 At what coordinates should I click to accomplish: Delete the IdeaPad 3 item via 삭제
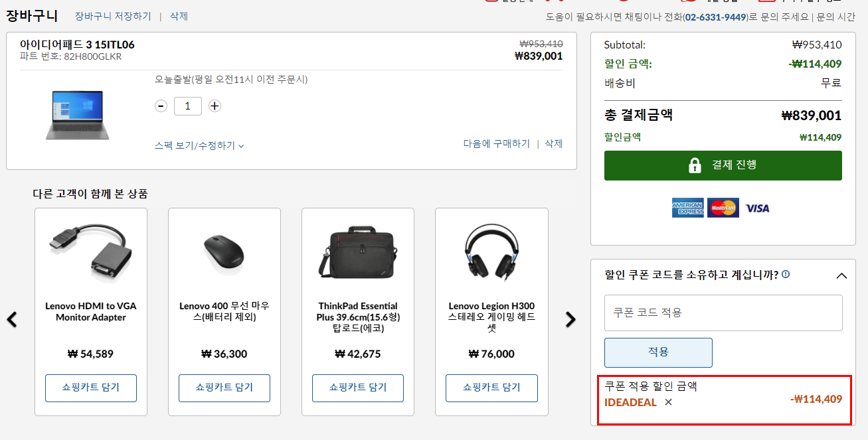tap(554, 143)
